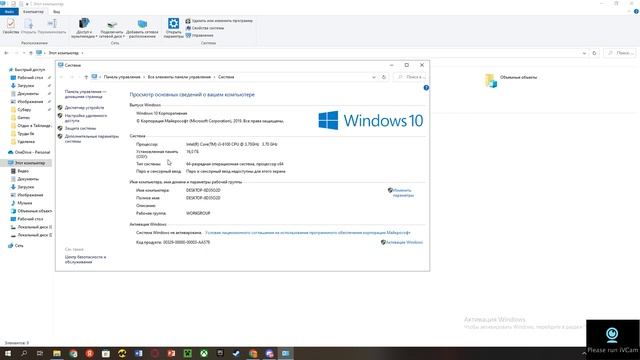This screenshot has height=360, width=640.
Task: Open PowerPoint taskbar icon
Action: 171,353
